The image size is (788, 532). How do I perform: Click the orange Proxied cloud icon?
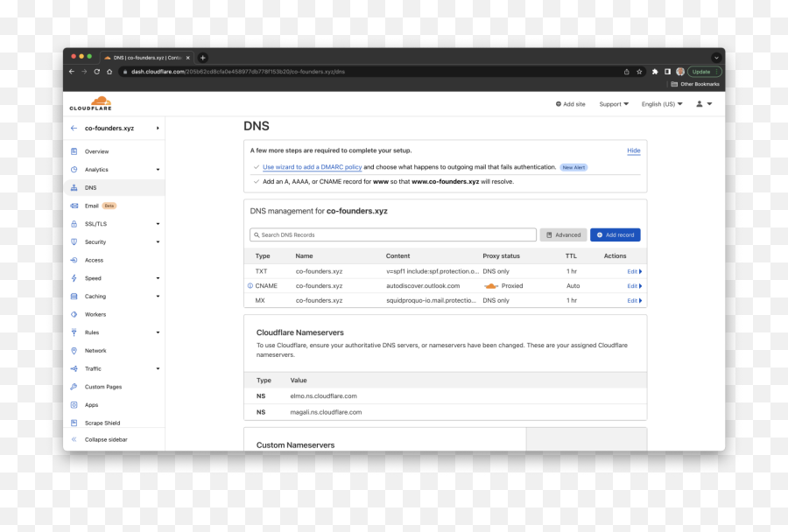[x=490, y=286]
